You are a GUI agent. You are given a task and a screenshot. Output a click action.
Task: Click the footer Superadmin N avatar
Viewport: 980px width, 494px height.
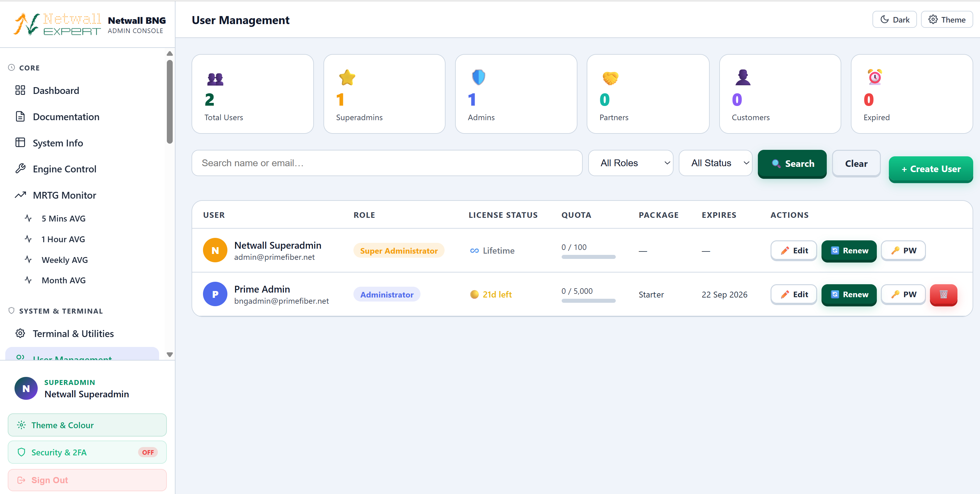click(x=26, y=388)
